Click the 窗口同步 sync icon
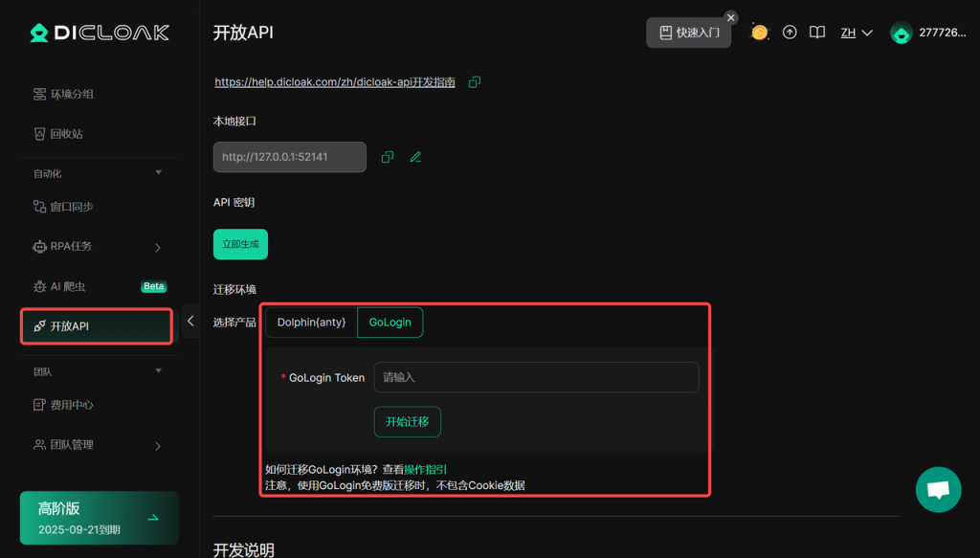 tap(39, 207)
